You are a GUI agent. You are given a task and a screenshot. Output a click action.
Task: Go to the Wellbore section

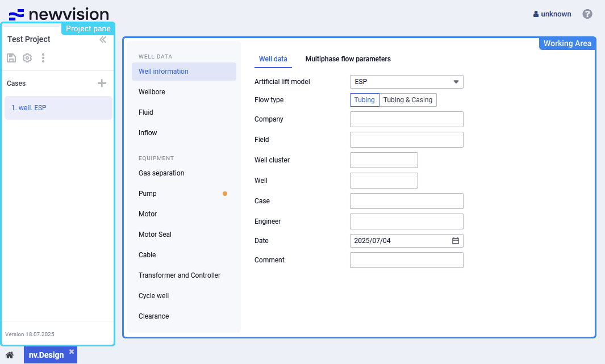tap(152, 92)
